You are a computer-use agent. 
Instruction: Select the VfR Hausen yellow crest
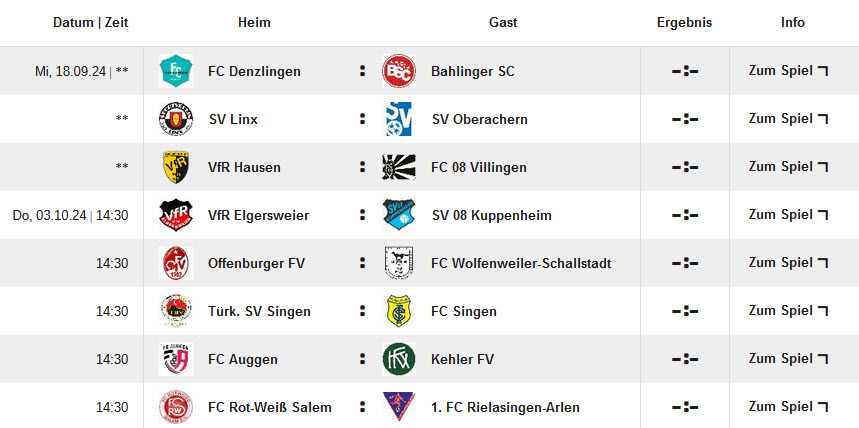tap(176, 167)
